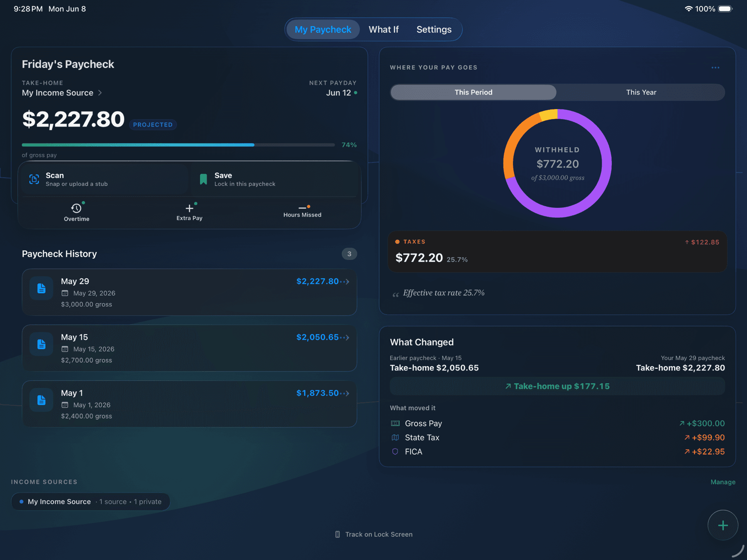The image size is (747, 560).
Task: Click the Extra Pay plus icon
Action: tap(189, 208)
